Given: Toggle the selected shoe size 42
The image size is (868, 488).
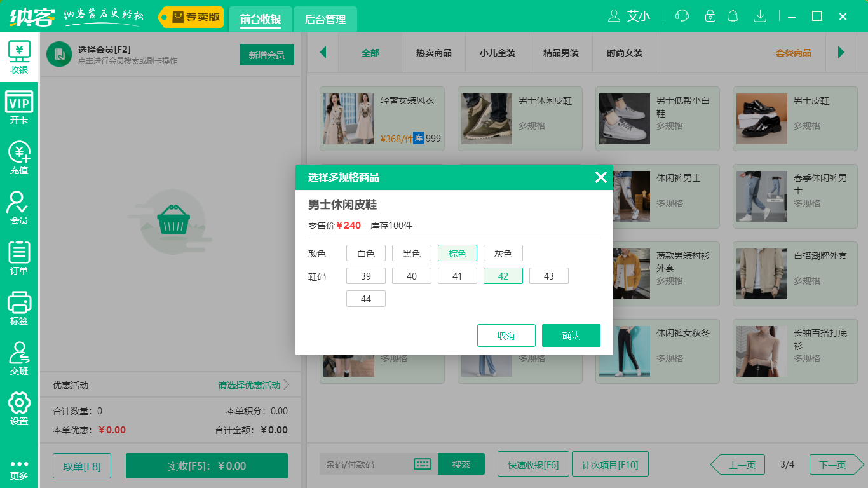Looking at the screenshot, I should point(503,276).
